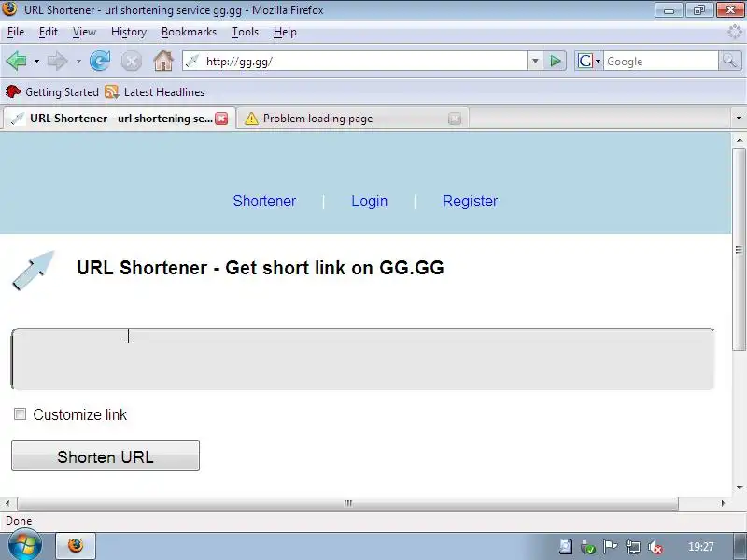Click the vertical scrollbar thumb
This screenshot has width=747, height=560.
coord(739,249)
